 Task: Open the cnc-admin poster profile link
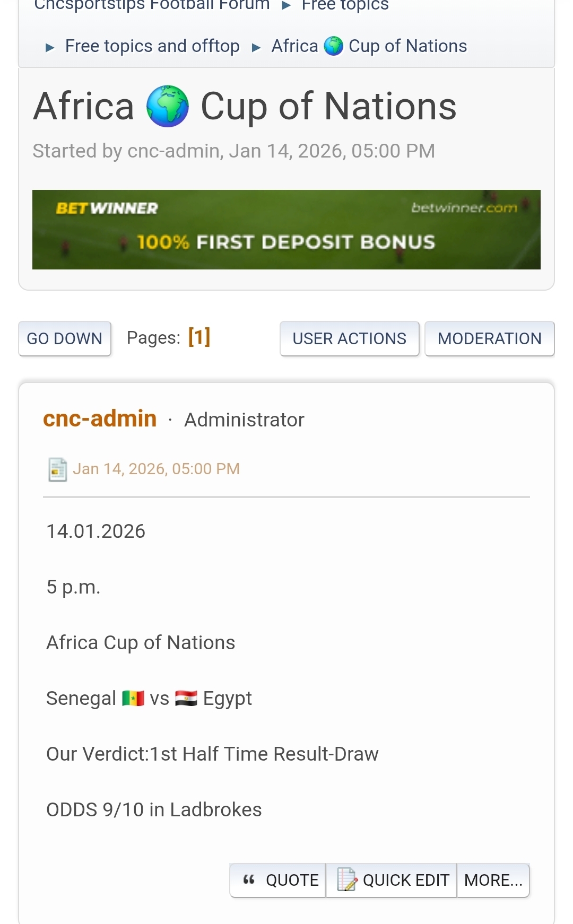[x=100, y=419]
